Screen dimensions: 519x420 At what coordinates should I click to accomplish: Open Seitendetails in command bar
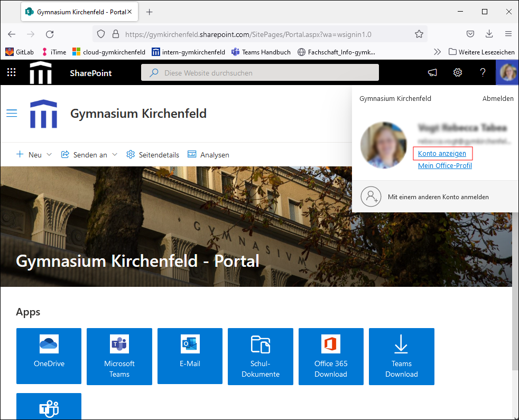pyautogui.click(x=153, y=155)
